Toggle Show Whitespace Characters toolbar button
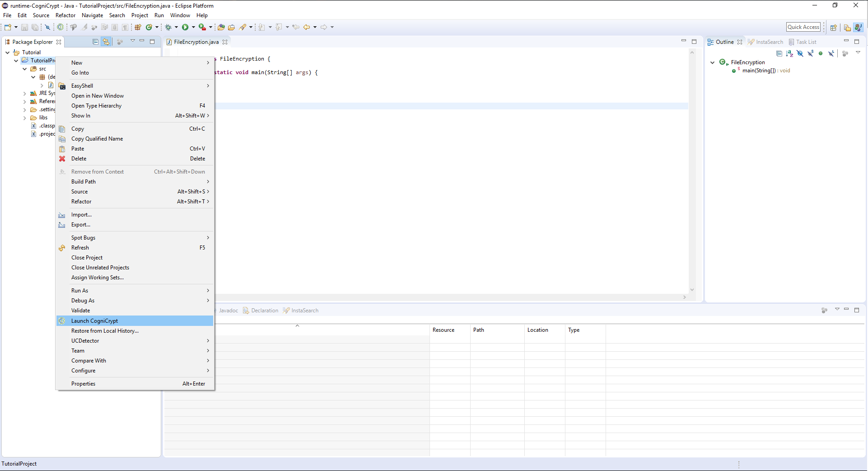This screenshot has width=868, height=471. (x=125, y=27)
